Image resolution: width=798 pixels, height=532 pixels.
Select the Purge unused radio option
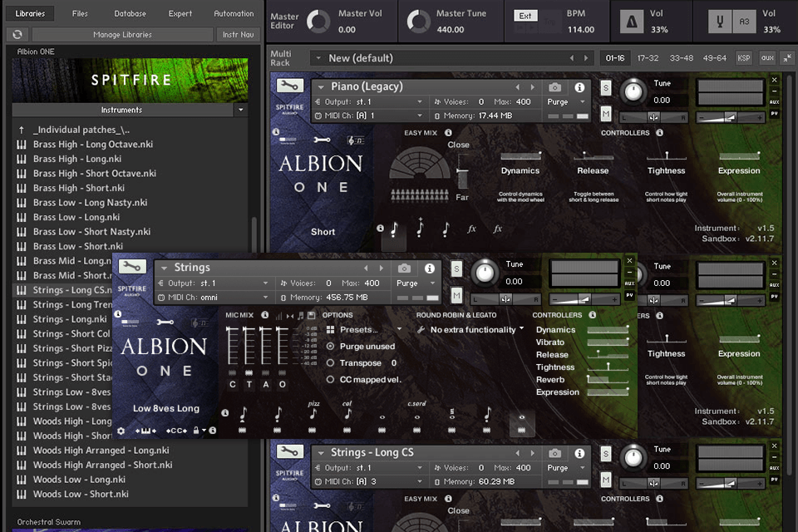[331, 346]
